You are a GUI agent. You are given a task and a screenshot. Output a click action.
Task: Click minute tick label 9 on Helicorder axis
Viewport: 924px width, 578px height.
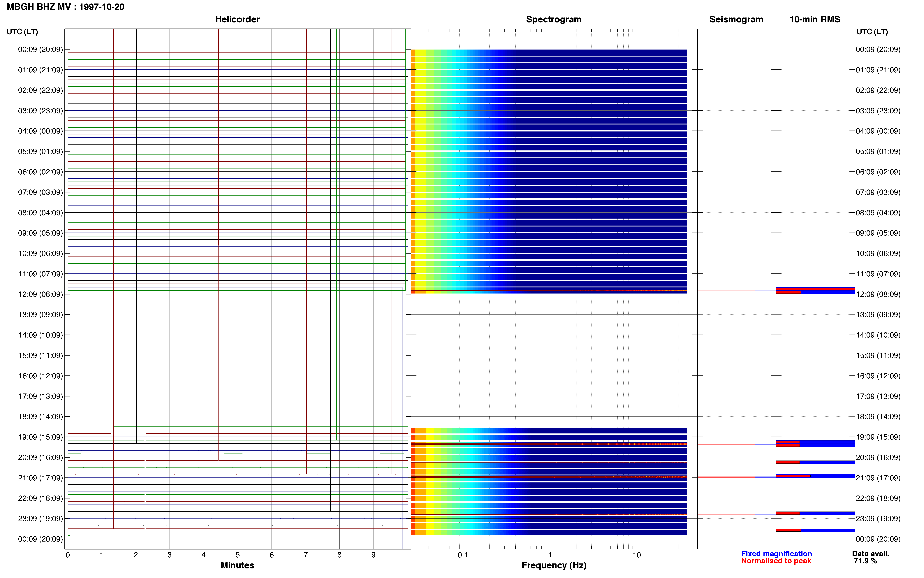(373, 555)
